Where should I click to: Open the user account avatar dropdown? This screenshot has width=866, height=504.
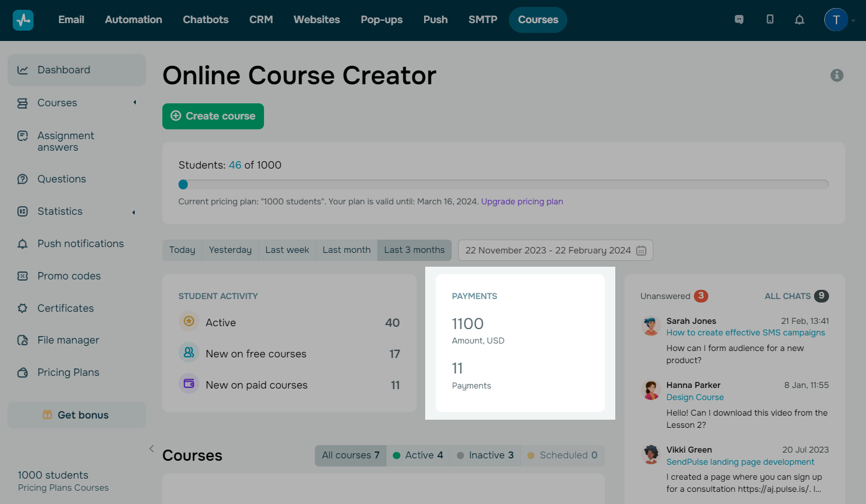coord(836,20)
